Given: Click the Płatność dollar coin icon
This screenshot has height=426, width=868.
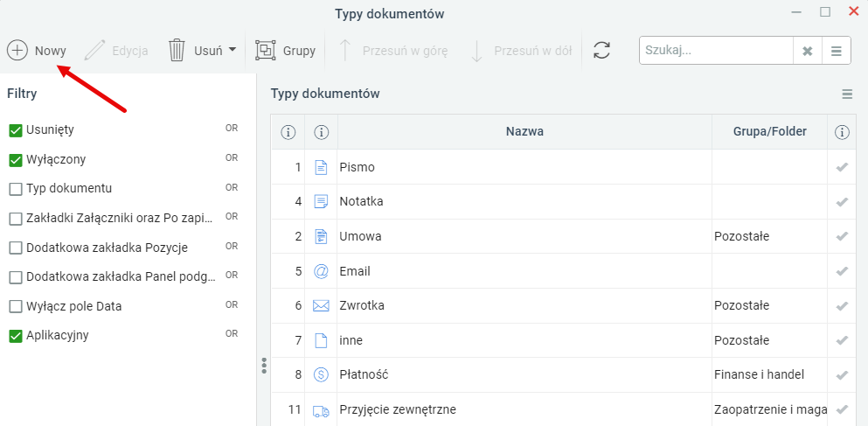Looking at the screenshot, I should [x=321, y=375].
